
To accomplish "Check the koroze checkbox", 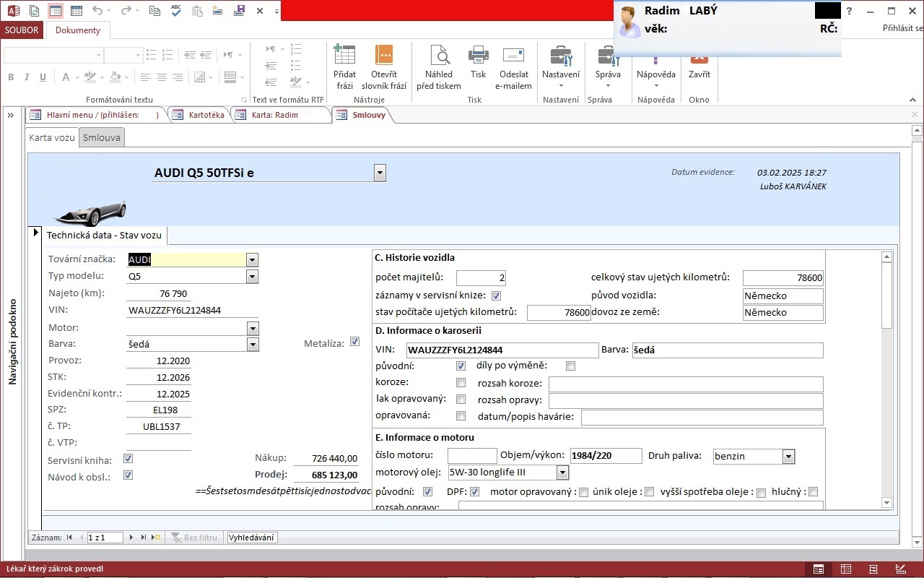I will [461, 382].
